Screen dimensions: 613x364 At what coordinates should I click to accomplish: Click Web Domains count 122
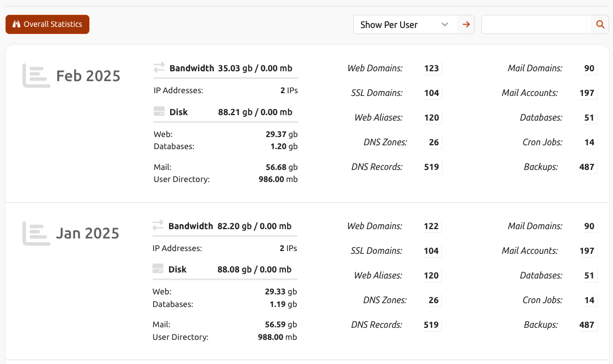[431, 226]
